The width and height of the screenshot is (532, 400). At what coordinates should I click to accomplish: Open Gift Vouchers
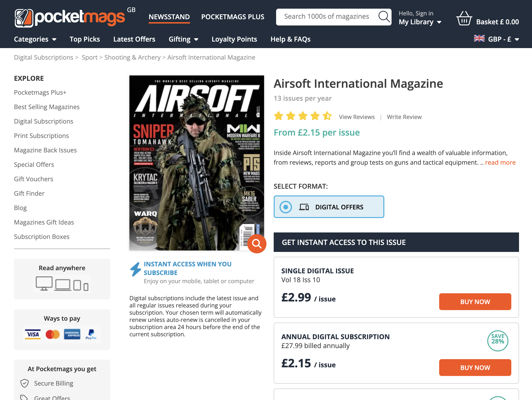(x=33, y=179)
